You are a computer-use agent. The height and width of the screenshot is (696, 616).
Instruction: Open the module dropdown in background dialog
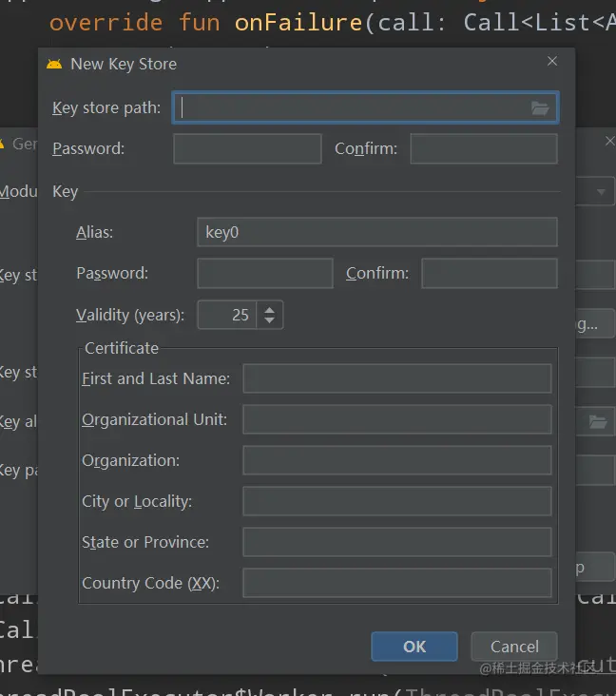coord(601,192)
